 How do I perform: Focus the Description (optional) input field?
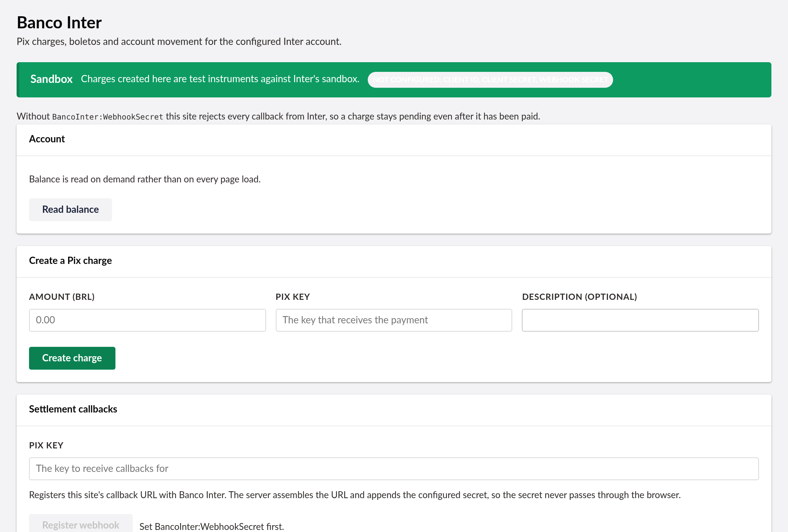pos(640,320)
